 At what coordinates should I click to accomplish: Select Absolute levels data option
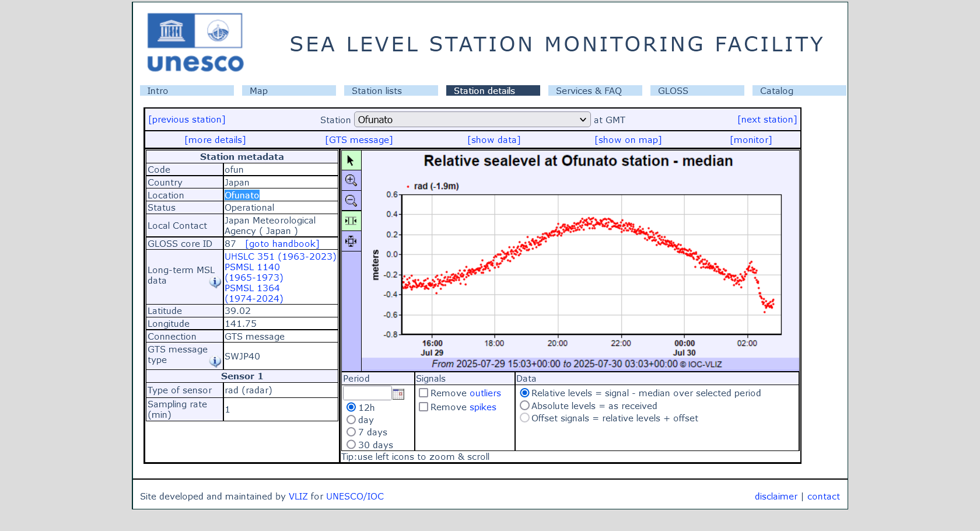[x=524, y=406]
